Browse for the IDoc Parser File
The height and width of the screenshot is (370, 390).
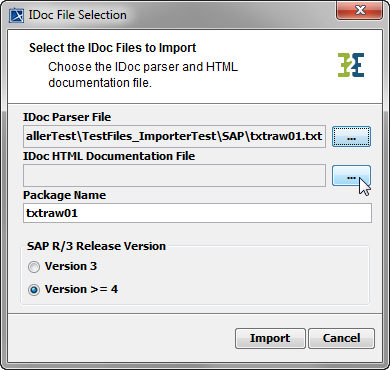point(351,136)
